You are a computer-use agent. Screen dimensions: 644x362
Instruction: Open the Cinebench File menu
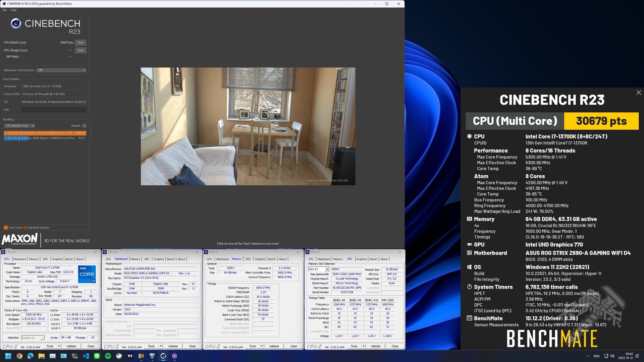tap(4, 10)
